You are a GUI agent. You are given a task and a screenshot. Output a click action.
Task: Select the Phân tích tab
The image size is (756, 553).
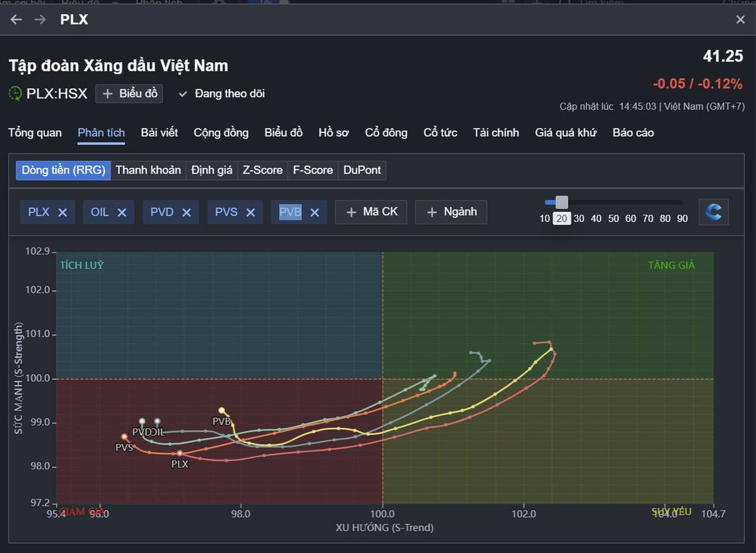(102, 133)
